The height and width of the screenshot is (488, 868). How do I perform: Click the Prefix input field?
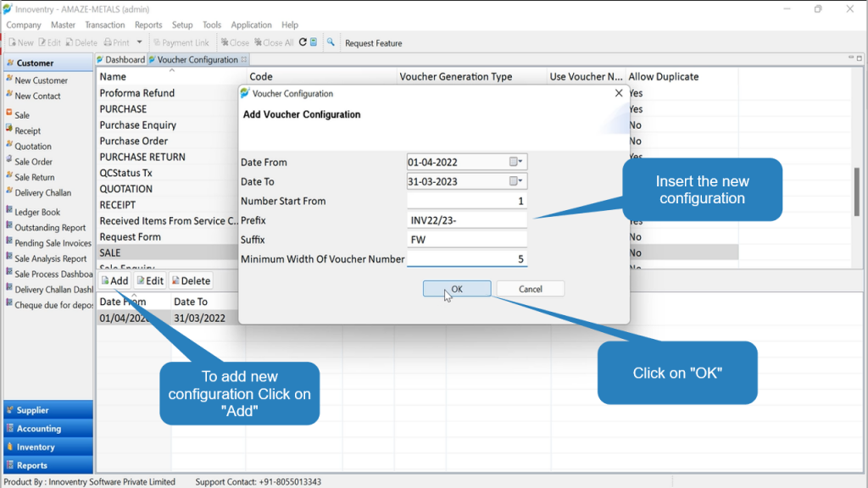[x=467, y=220]
